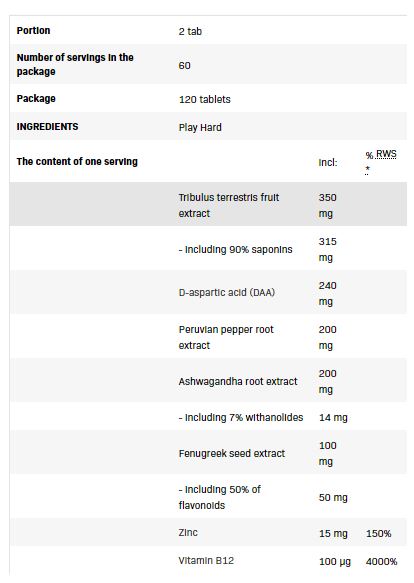Select the 4000% RWS value
Screen dimensions: 414x583
(x=382, y=561)
